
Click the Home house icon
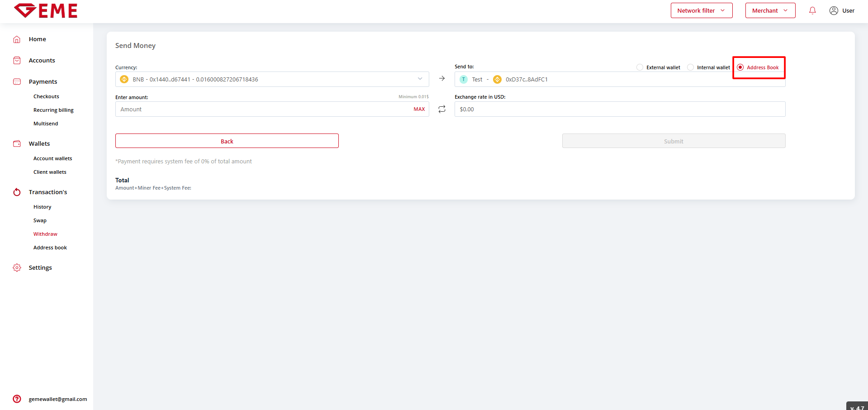click(17, 39)
